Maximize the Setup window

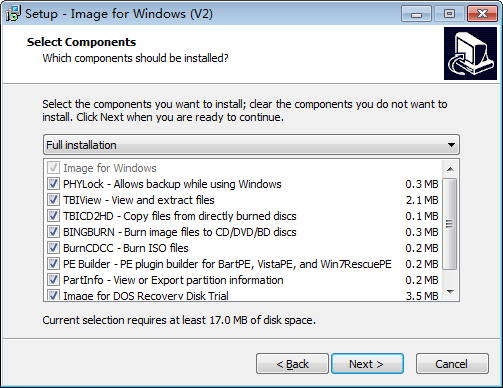[449, 14]
